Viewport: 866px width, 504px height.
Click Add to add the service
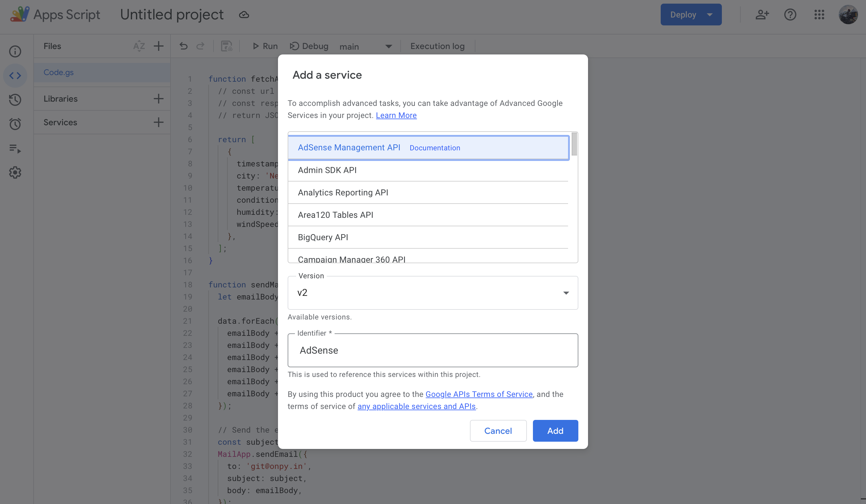(x=555, y=430)
